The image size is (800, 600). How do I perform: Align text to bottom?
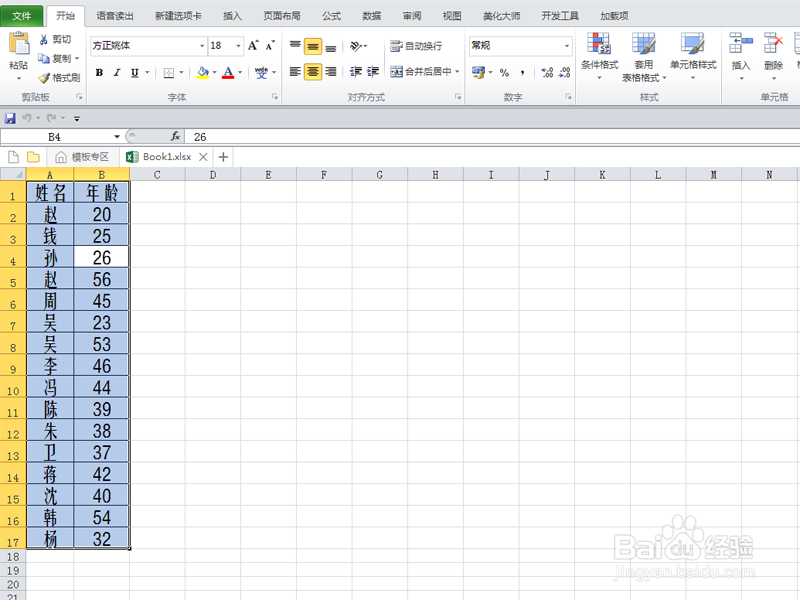(331, 46)
